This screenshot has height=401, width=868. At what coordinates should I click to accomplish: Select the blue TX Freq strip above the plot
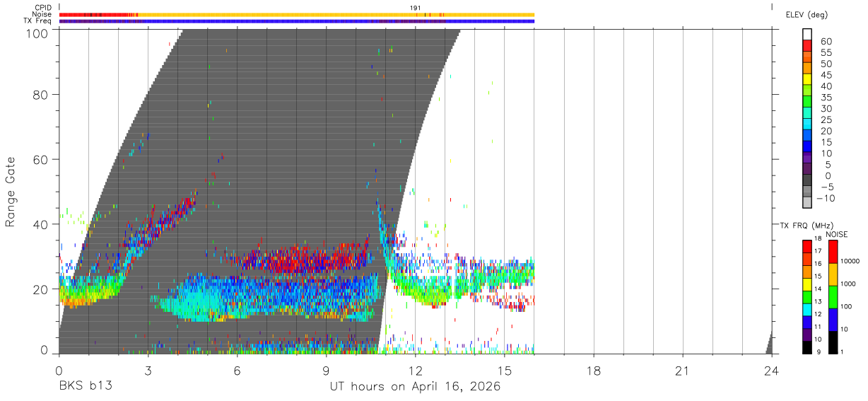297,21
